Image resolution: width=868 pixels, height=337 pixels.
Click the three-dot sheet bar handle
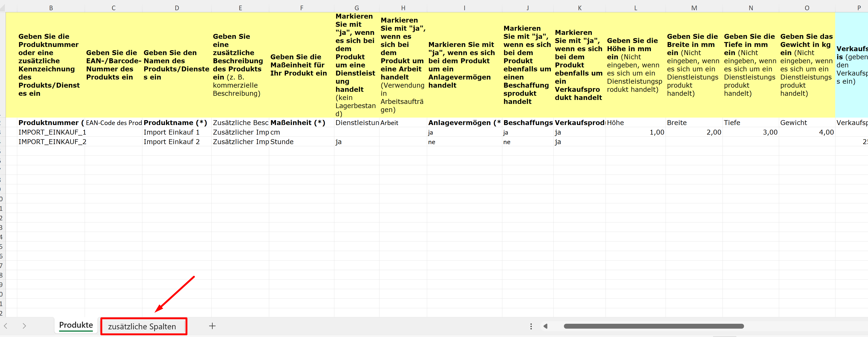click(x=531, y=326)
